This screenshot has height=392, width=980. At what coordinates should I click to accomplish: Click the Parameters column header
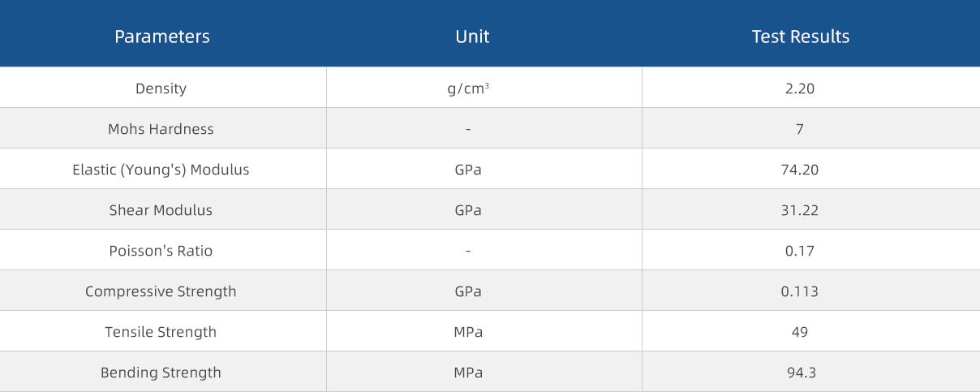coord(162,37)
